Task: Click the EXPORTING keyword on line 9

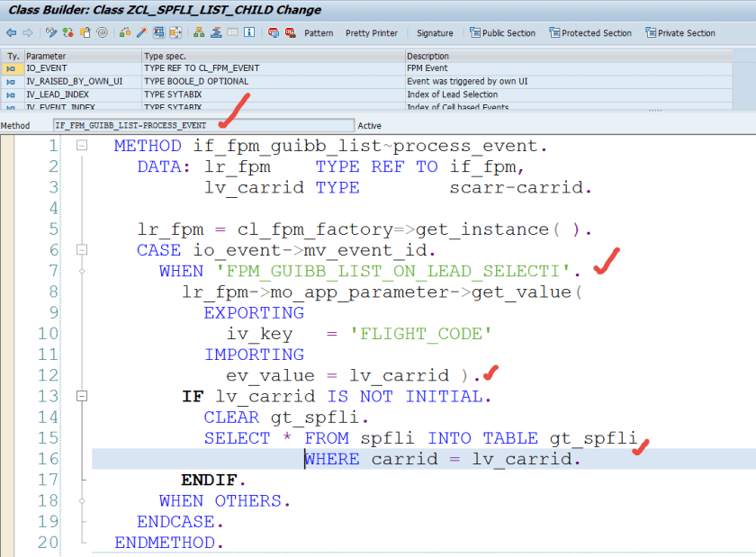Action: point(254,313)
